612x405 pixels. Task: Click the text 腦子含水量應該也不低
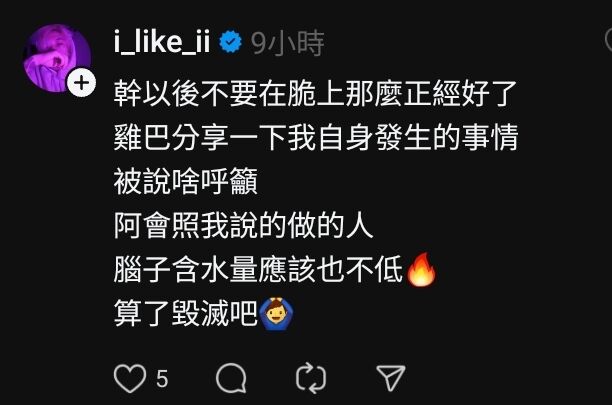click(x=258, y=270)
